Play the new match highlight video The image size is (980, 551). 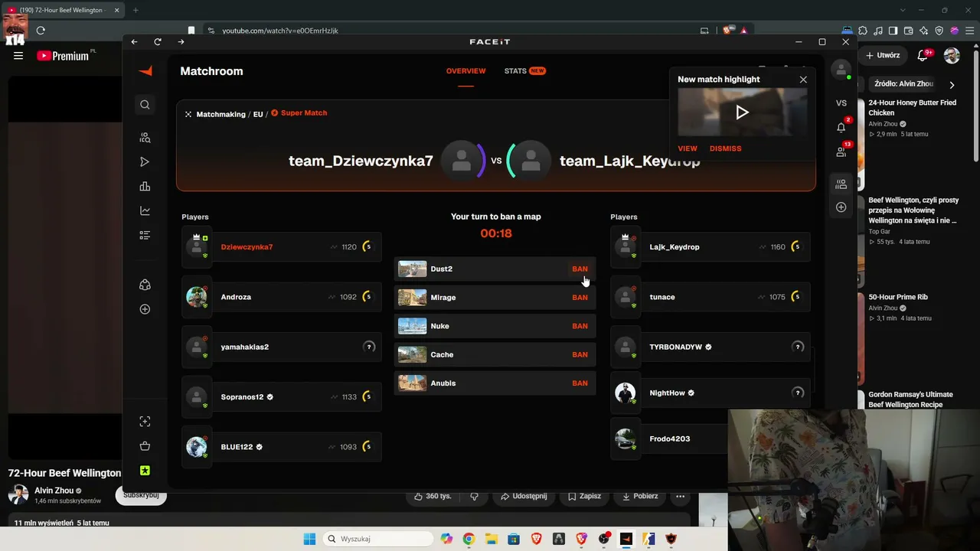pyautogui.click(x=742, y=112)
